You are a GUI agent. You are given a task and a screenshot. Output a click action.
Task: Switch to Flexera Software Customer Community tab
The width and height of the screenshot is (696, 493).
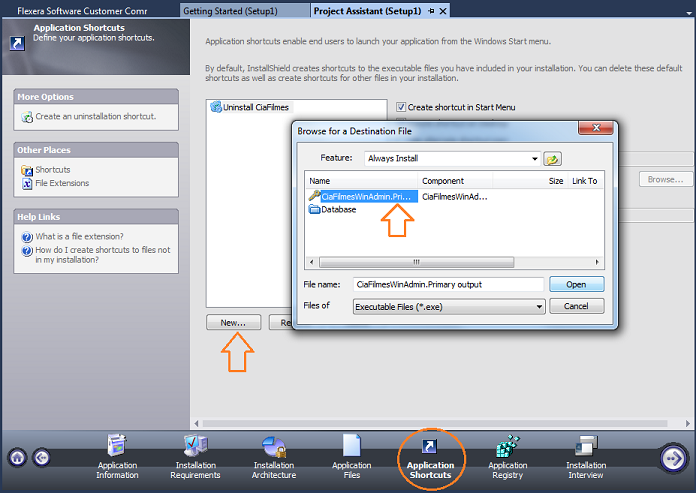pos(82,11)
